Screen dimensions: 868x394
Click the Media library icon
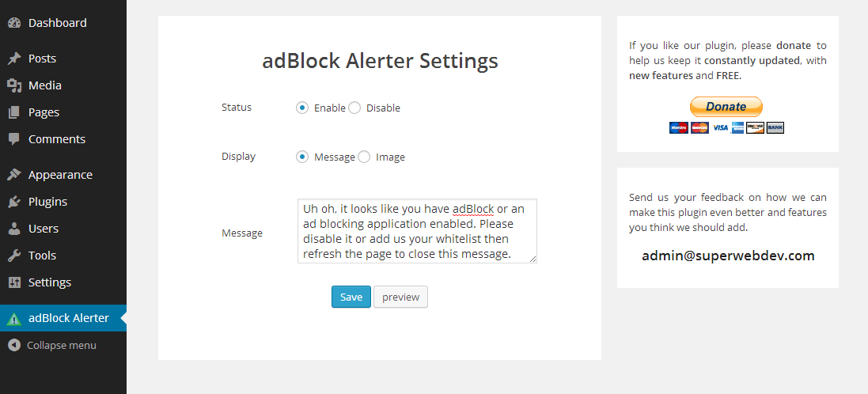click(13, 85)
